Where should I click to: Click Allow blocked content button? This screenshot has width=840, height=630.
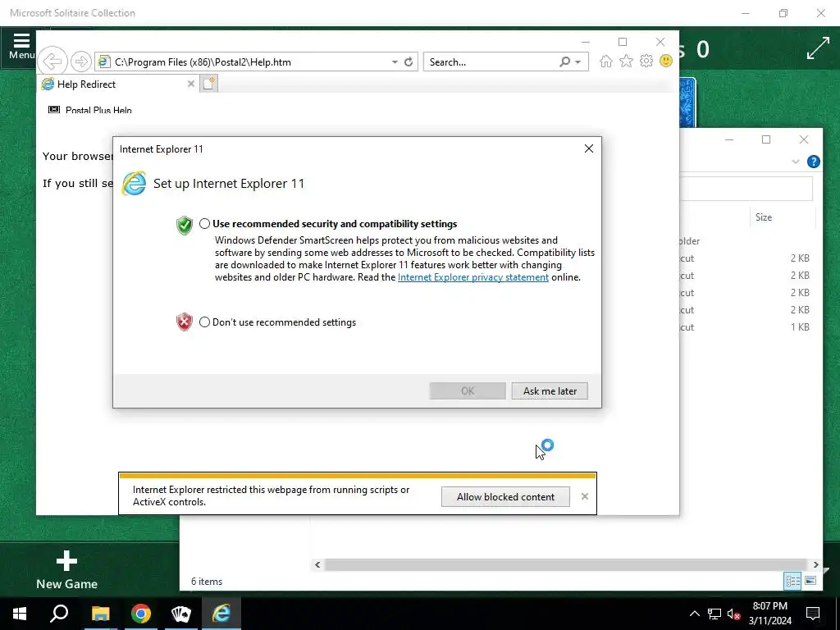pos(505,496)
